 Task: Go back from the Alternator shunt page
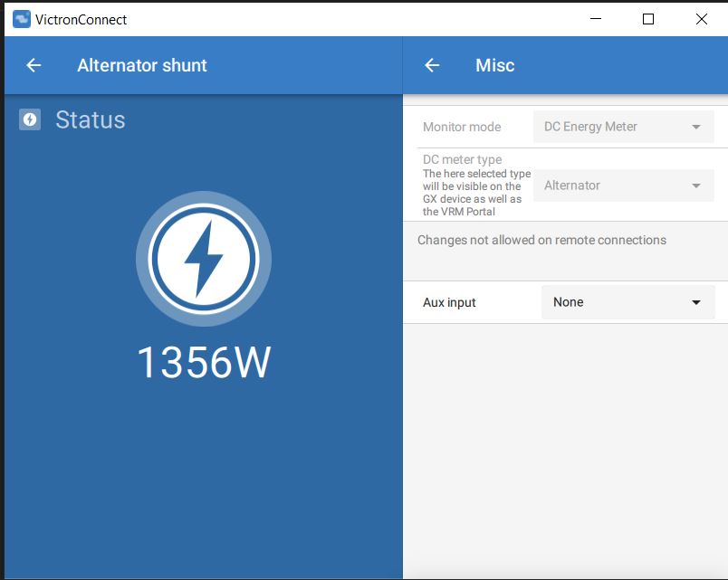click(34, 65)
